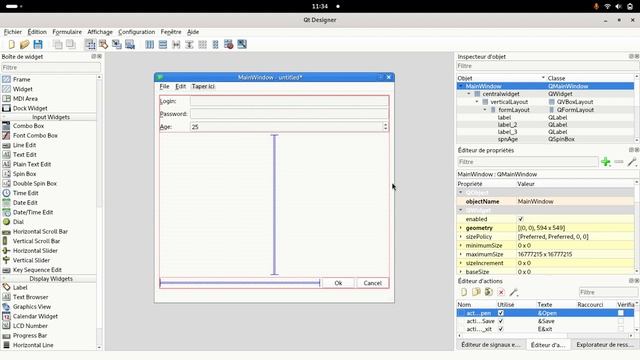Select the Edit Widgets mode icon

pyautogui.click(x=90, y=44)
